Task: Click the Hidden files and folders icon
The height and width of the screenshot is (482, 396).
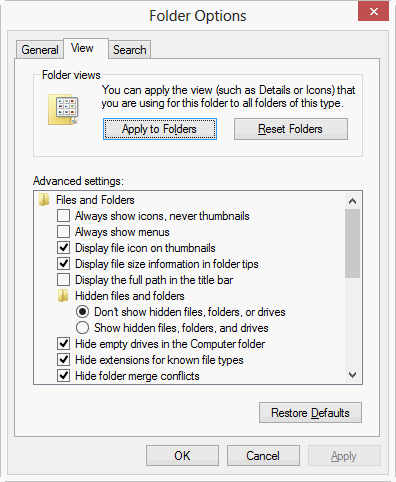Action: (x=63, y=296)
